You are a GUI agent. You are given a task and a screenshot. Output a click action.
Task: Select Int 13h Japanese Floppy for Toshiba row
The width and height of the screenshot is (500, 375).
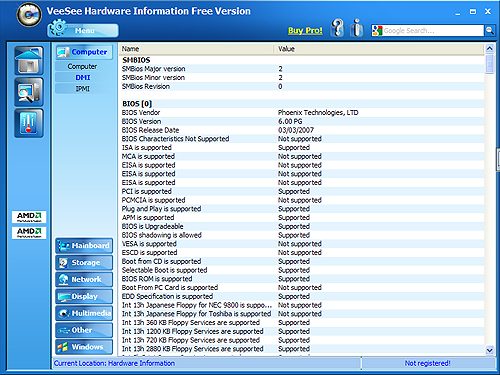(302, 314)
